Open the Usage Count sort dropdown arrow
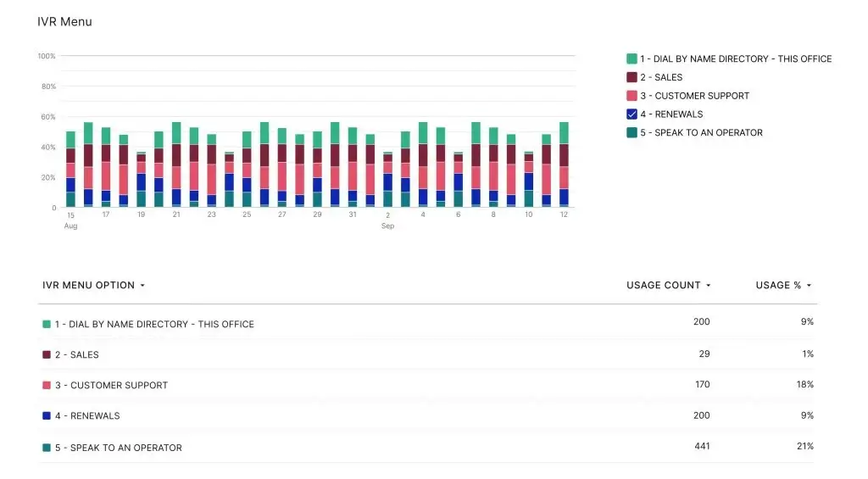The image size is (868, 479). (708, 286)
